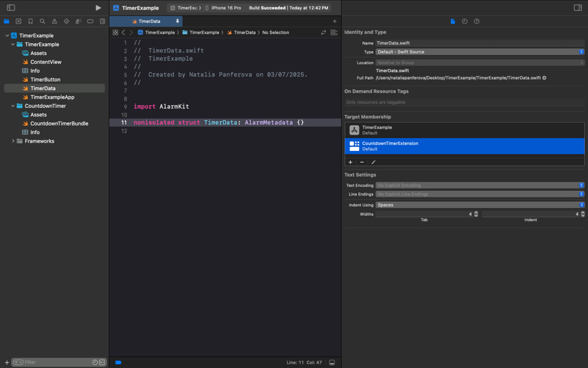
Task: Open the Text Encoding dropdown
Action: click(480, 186)
